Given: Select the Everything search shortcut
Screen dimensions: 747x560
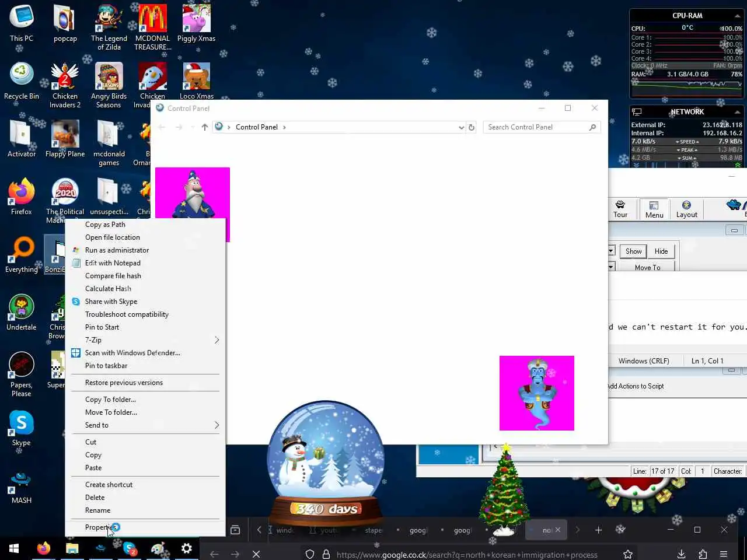Looking at the screenshot, I should (x=22, y=255).
